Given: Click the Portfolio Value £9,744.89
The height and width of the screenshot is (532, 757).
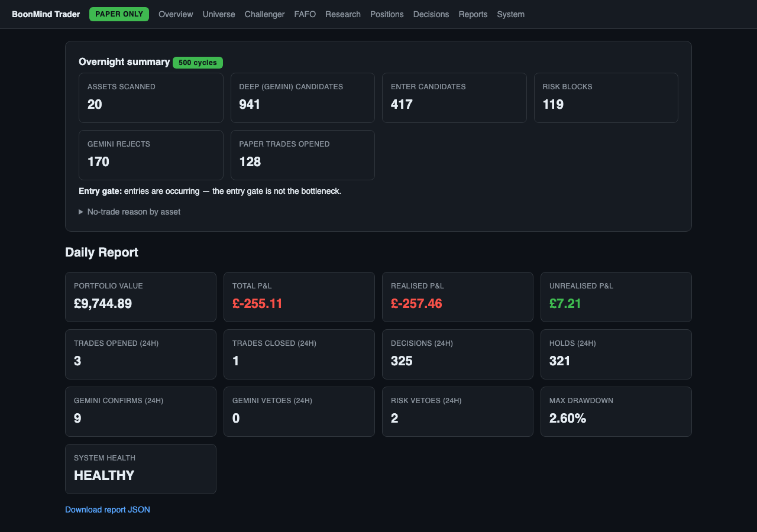Looking at the screenshot, I should click(103, 304).
